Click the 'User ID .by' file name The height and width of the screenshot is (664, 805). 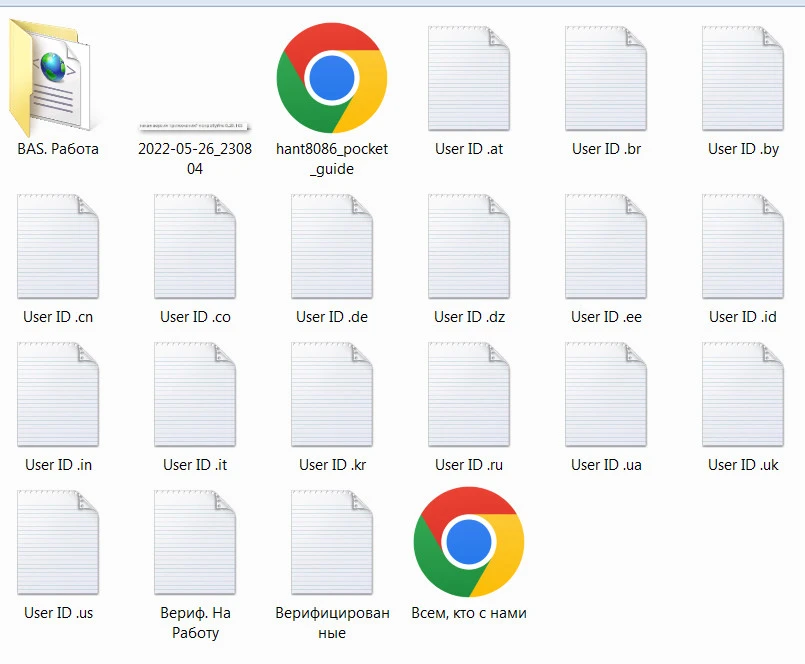743,149
